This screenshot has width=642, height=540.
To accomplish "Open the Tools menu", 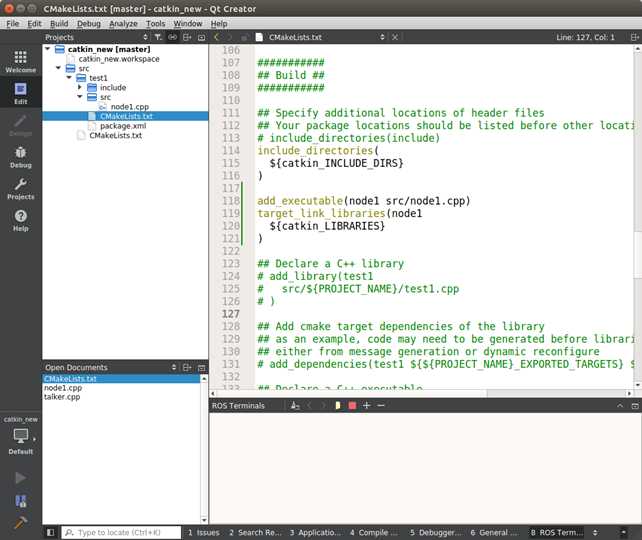I will (156, 24).
